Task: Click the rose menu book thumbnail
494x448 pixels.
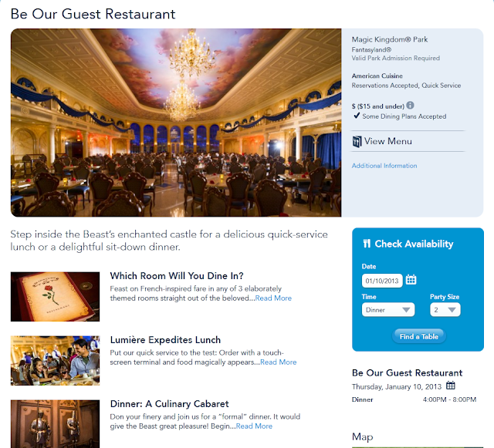Action: 55,297
